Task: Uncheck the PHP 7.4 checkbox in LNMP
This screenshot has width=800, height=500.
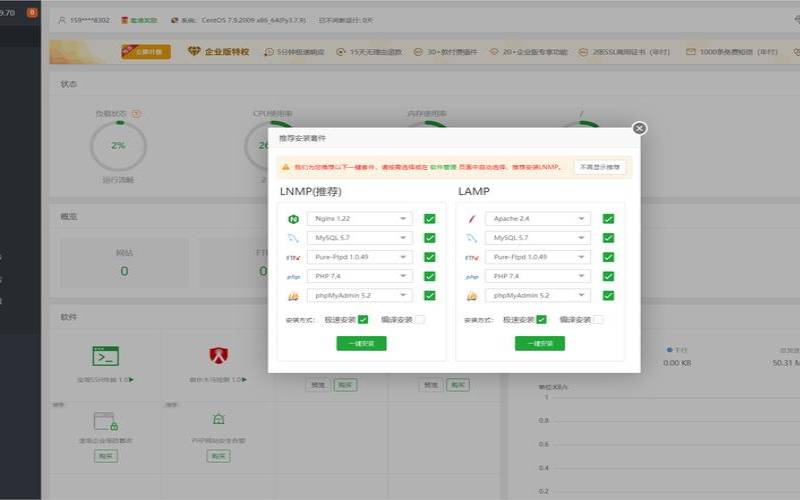Action: (430, 277)
